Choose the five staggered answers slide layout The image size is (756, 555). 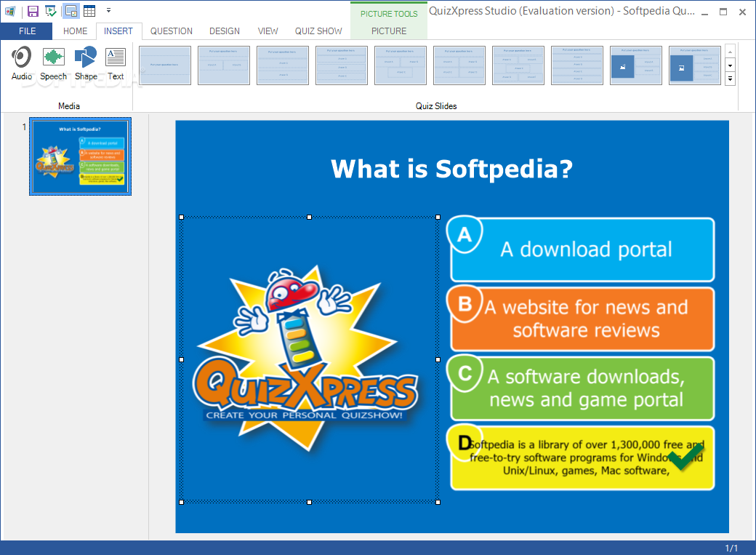tap(518, 65)
